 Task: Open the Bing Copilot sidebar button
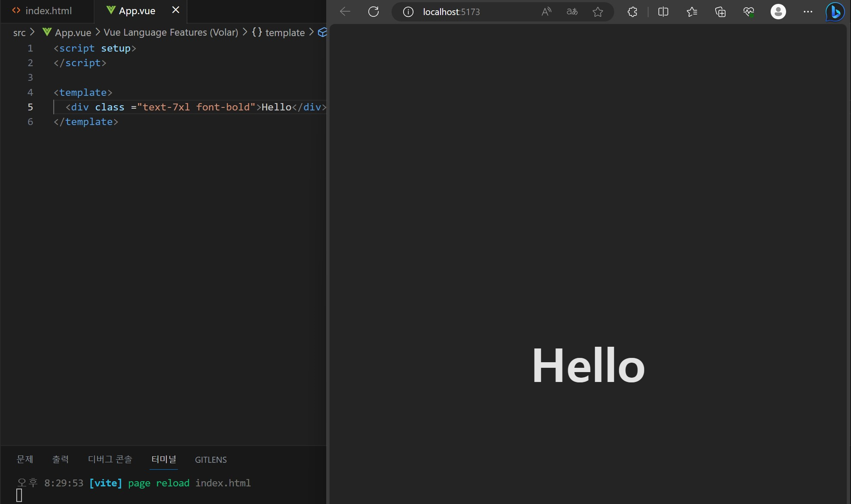pyautogui.click(x=835, y=12)
